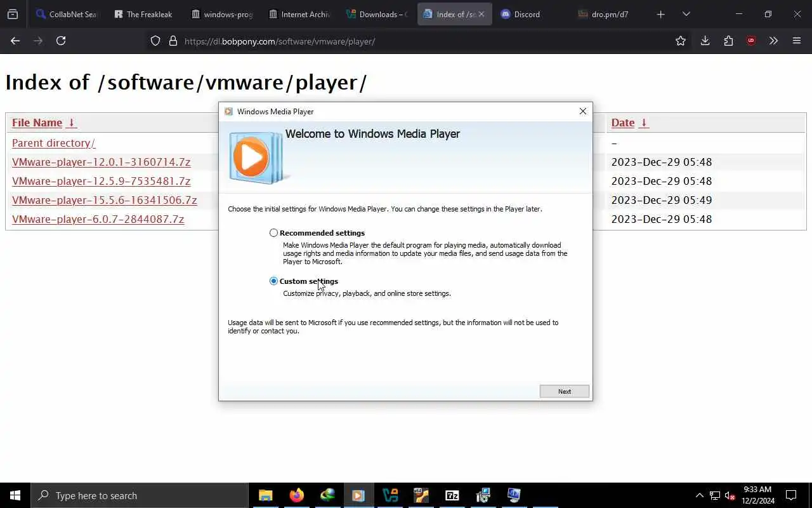
Task: Click the taskbar search box
Action: click(140, 495)
